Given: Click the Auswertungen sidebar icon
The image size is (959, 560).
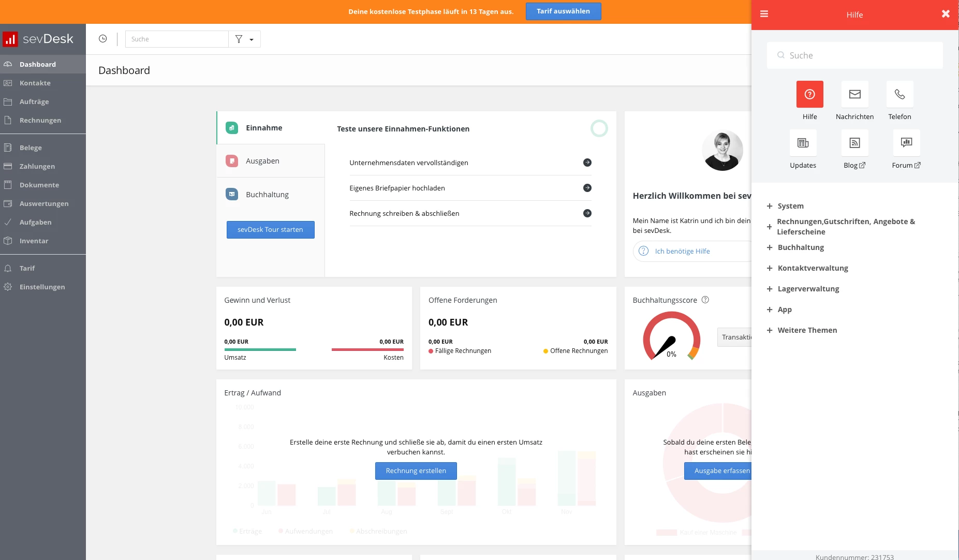Looking at the screenshot, I should (8, 203).
